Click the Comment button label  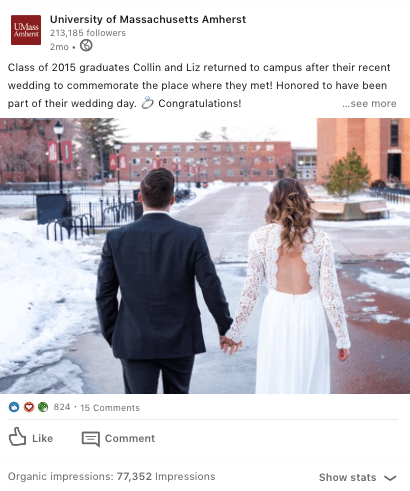(x=130, y=438)
